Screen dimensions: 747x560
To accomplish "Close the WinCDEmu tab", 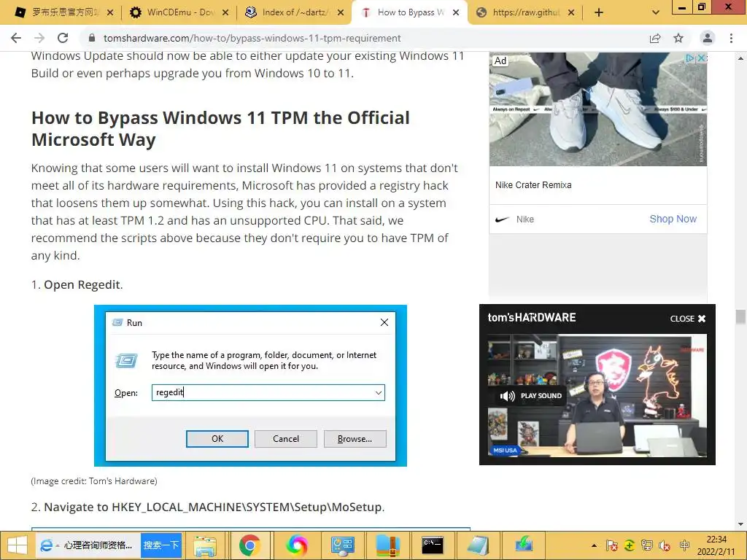I will click(x=225, y=12).
